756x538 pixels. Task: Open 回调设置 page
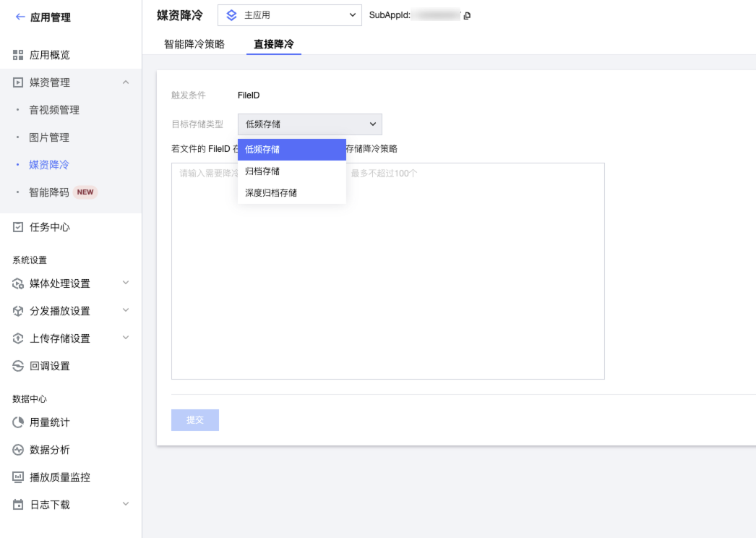50,366
